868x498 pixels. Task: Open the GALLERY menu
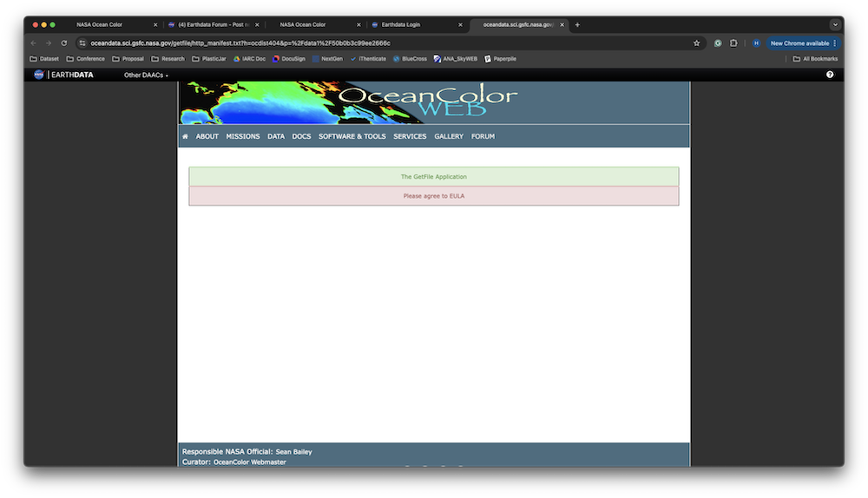point(449,136)
